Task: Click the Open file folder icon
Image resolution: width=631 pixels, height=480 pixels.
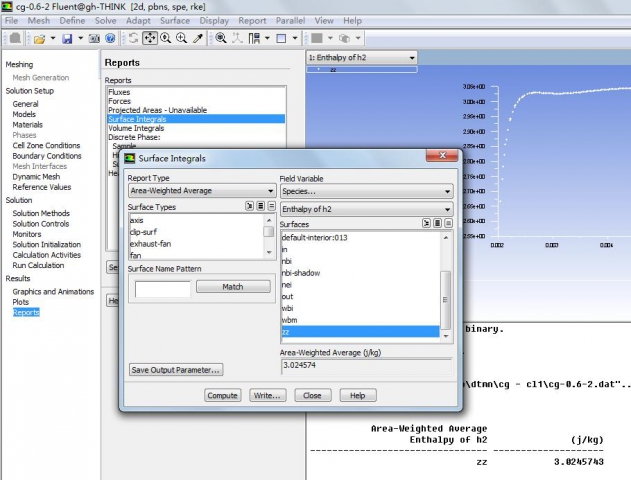Action: (x=38, y=38)
